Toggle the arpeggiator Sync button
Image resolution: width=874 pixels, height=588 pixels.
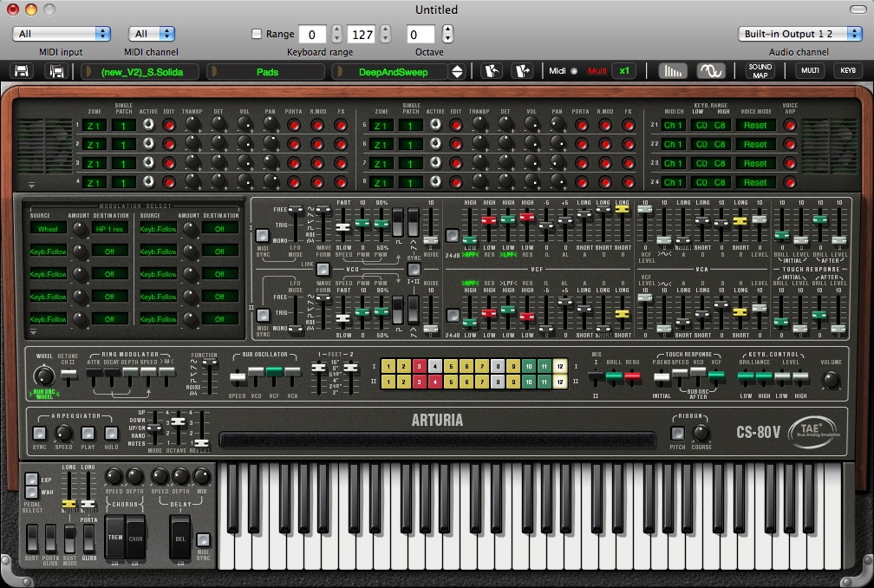pos(40,433)
